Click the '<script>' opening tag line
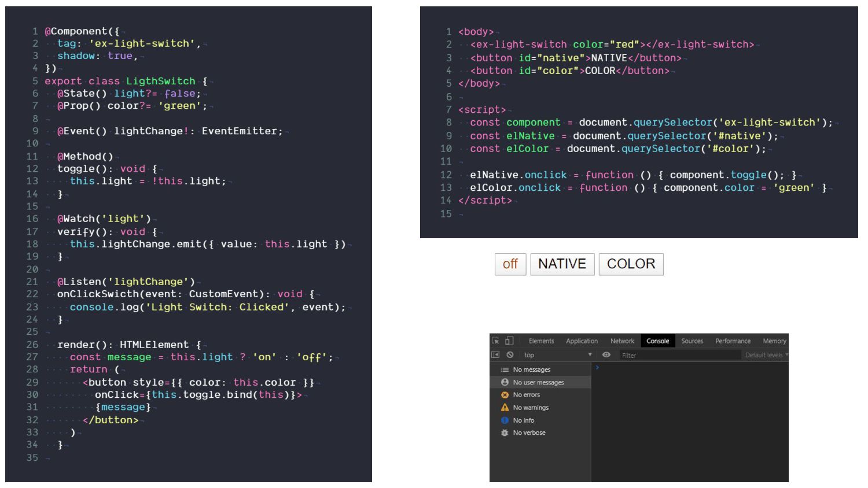Screen dimensions: 868x488 (482, 110)
